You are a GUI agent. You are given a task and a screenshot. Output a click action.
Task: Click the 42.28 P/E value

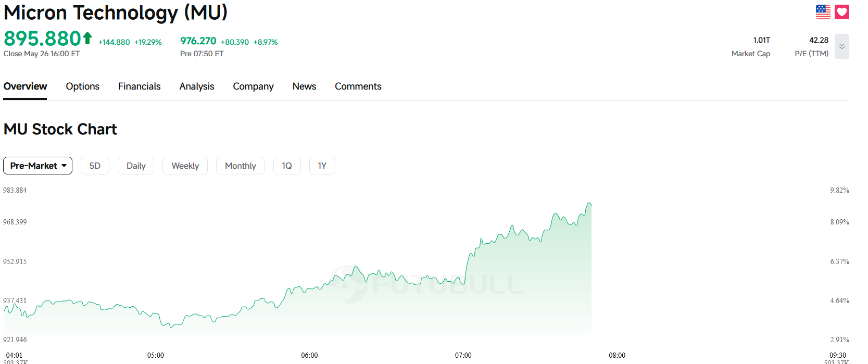tap(819, 40)
